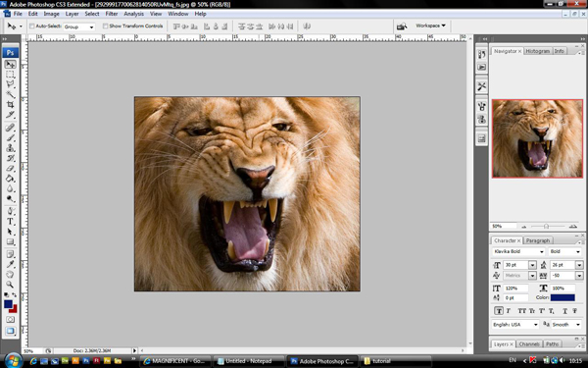Select the Pen tool
Viewport: 588px width, 368px height.
click(10, 211)
